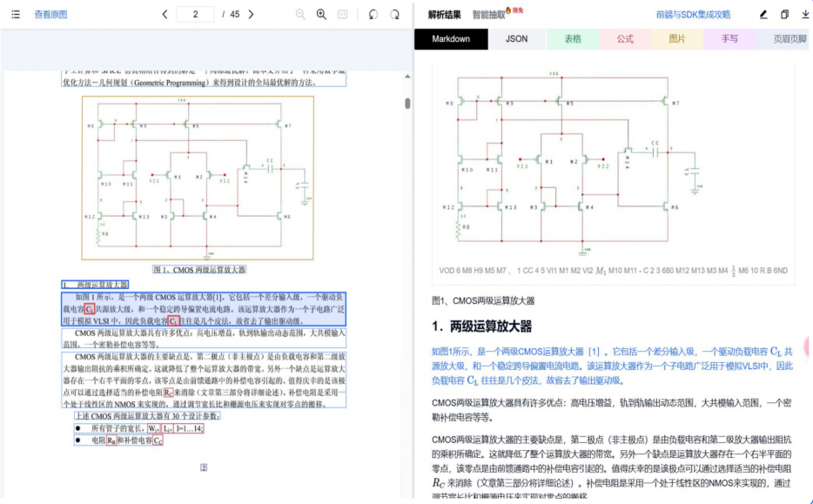Switch to the 解析结果 tab
The height and width of the screenshot is (504, 813).
[x=444, y=15]
